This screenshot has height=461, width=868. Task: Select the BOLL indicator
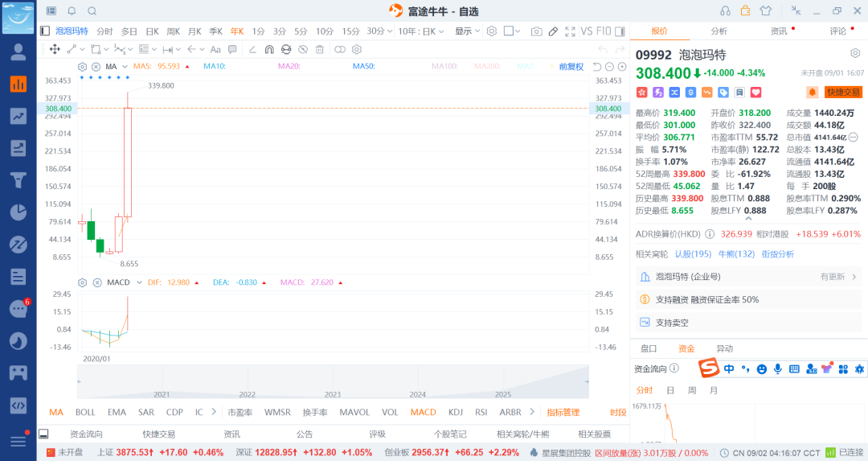pos(85,412)
